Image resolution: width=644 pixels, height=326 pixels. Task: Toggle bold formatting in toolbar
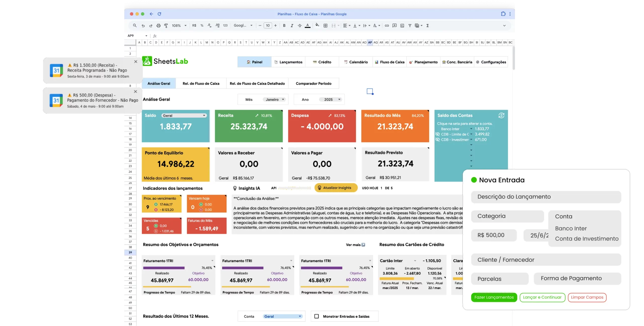coord(284,25)
